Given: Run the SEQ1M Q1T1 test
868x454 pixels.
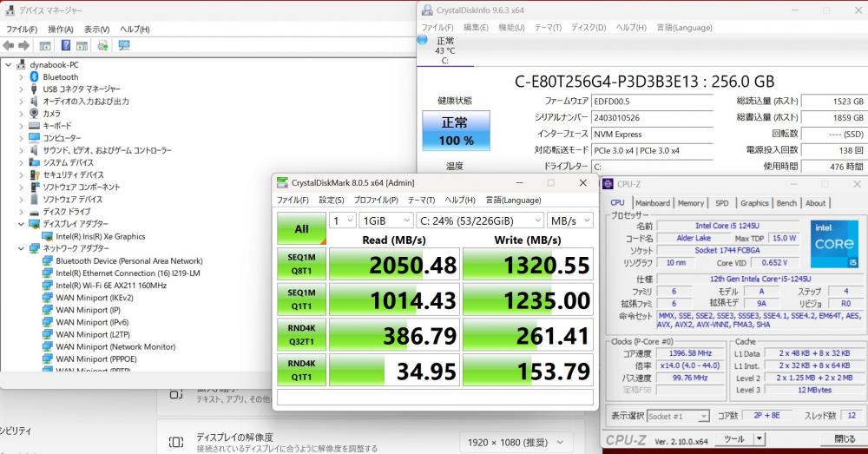Looking at the screenshot, I should point(301,299).
